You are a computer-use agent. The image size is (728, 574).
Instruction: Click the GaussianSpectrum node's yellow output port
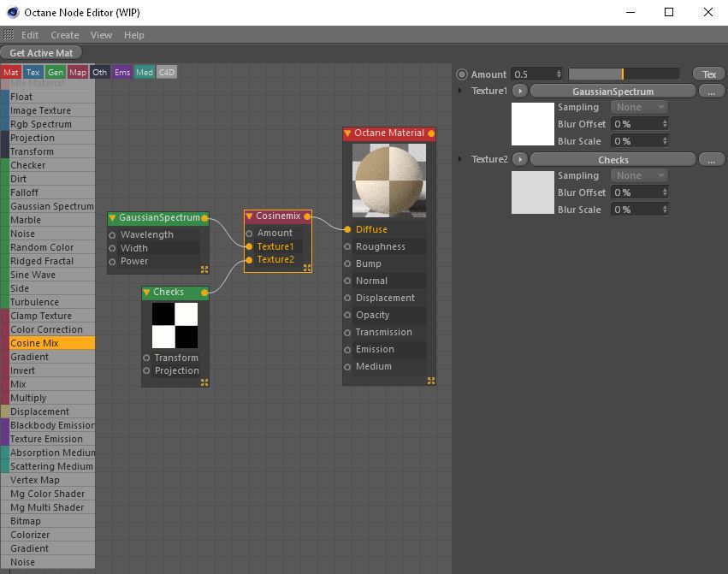click(x=204, y=218)
